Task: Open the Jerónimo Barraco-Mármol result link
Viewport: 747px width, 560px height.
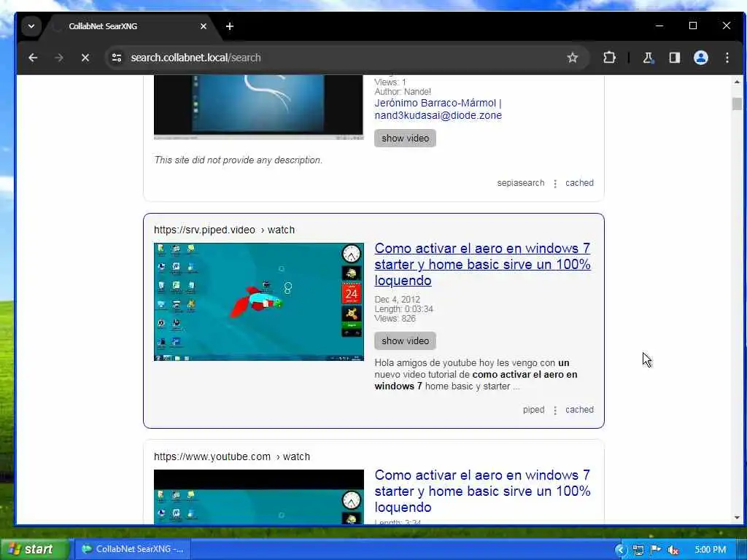Action: coord(438,109)
